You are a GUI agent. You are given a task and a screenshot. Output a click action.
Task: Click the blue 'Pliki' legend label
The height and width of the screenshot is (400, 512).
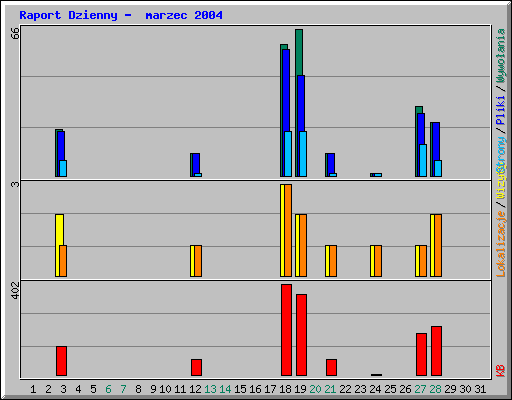501,110
